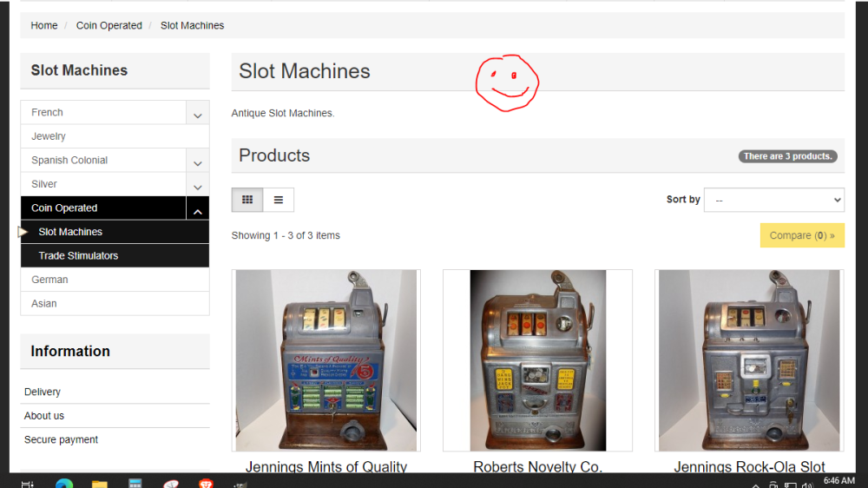Viewport: 868px width, 488px height.
Task: Select Trade Stimulators subcategory
Action: tap(78, 256)
